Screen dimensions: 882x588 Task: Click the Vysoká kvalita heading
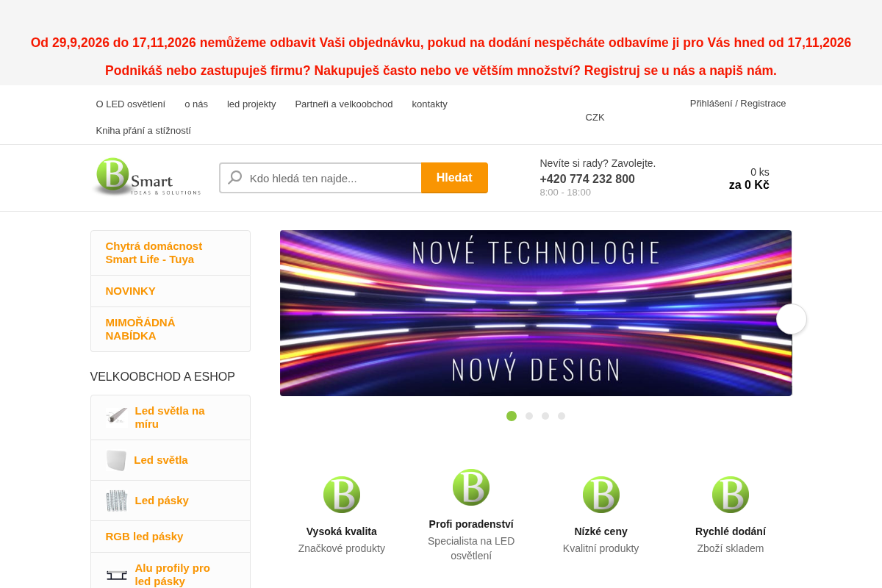coord(342,531)
